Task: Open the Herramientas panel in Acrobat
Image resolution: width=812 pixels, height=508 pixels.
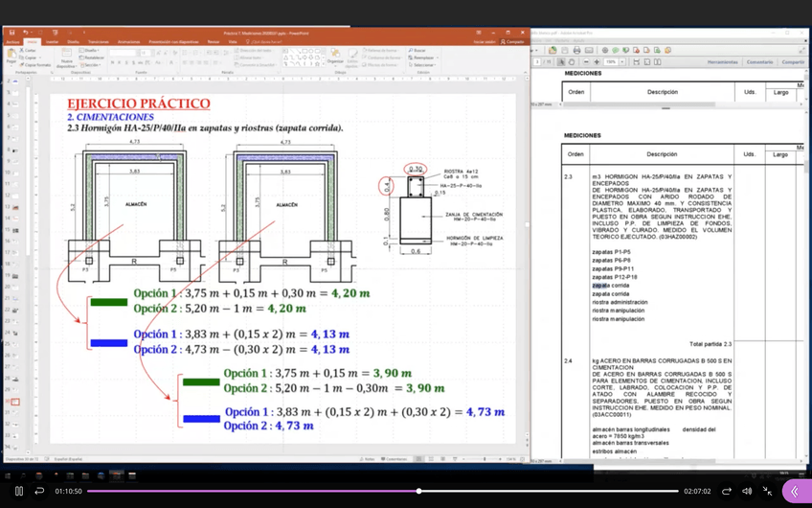Action: pos(722,62)
